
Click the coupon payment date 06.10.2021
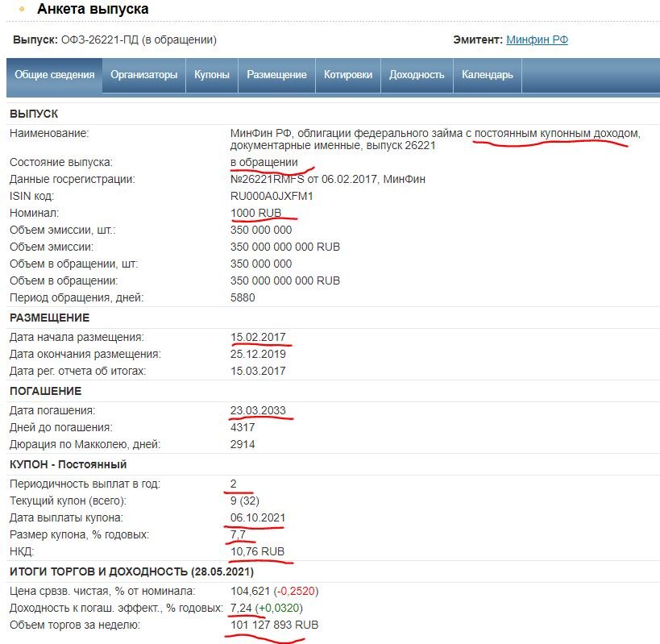257,519
